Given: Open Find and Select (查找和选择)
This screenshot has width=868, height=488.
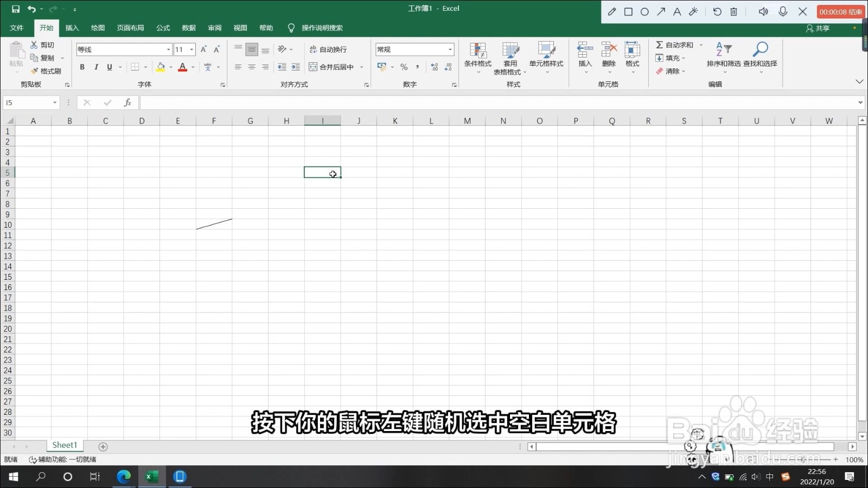Looking at the screenshot, I should 760,57.
